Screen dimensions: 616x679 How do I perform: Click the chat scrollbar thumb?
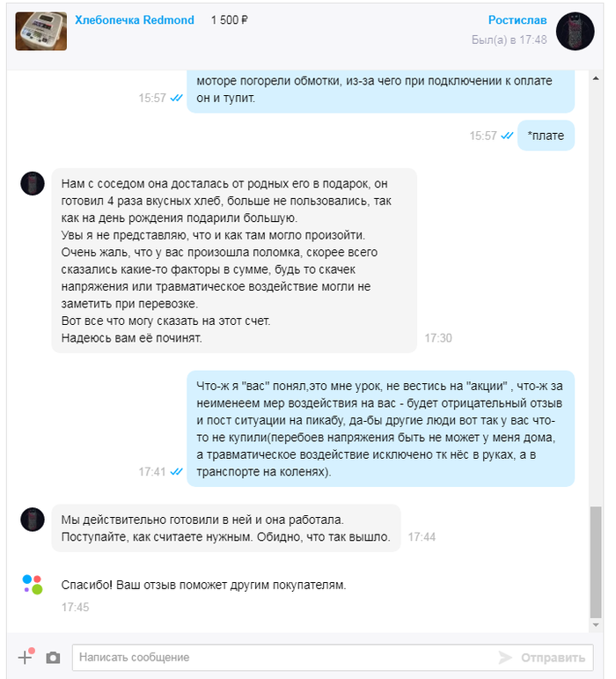(x=596, y=562)
